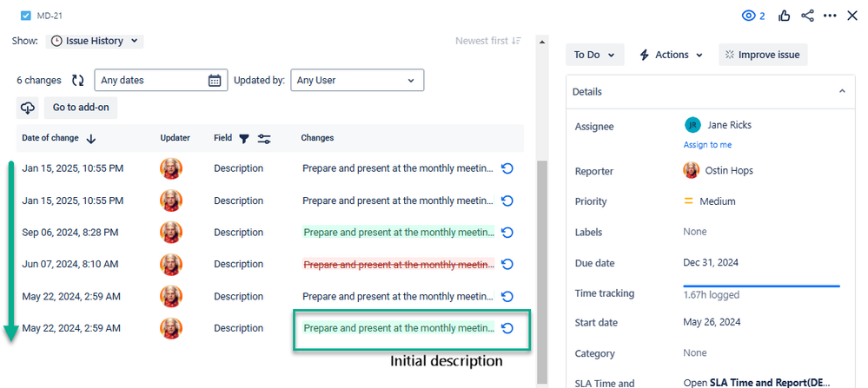
Task: Click the 1.67h logged text
Action: 712,295
